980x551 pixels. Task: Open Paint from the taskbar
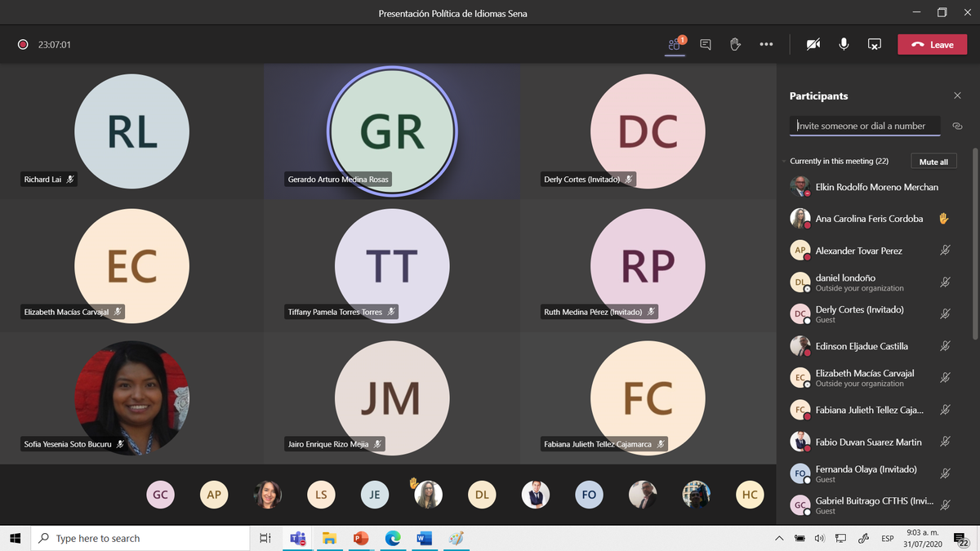coord(457,538)
